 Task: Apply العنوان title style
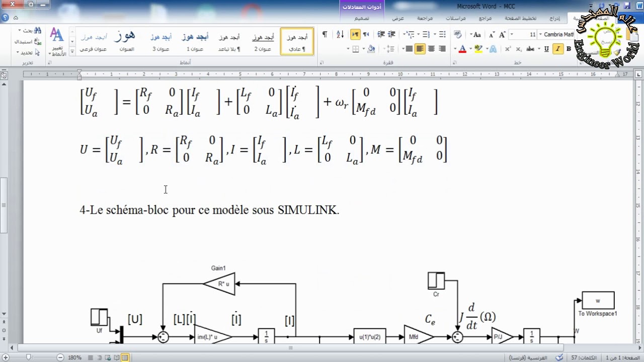[126, 42]
